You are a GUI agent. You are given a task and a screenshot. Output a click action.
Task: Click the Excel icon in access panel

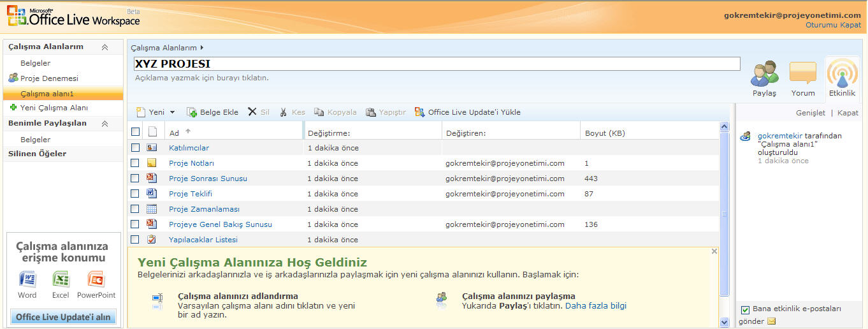[x=61, y=280]
